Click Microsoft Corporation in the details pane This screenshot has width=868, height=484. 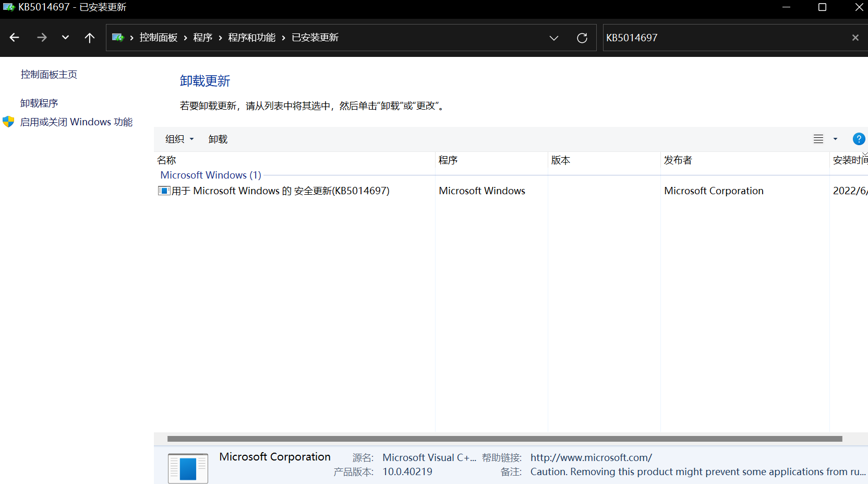coord(275,457)
